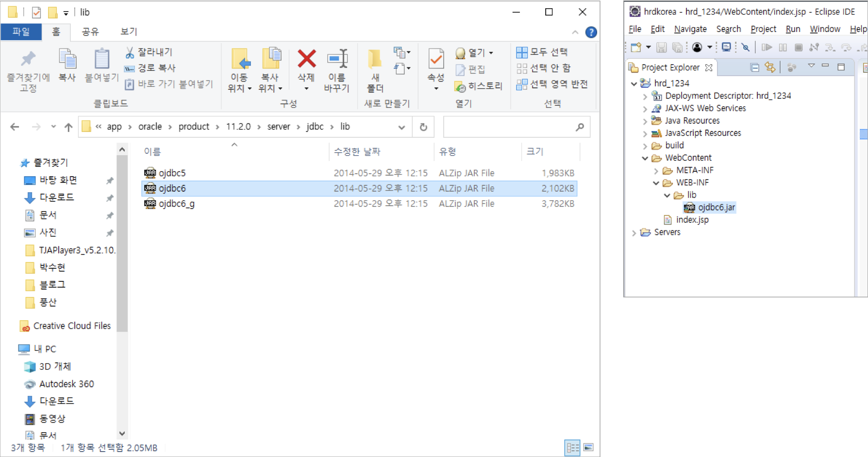868x457 pixels.
Task: Click 잘라내기 (Cut) scissors icon
Action: click(149, 52)
